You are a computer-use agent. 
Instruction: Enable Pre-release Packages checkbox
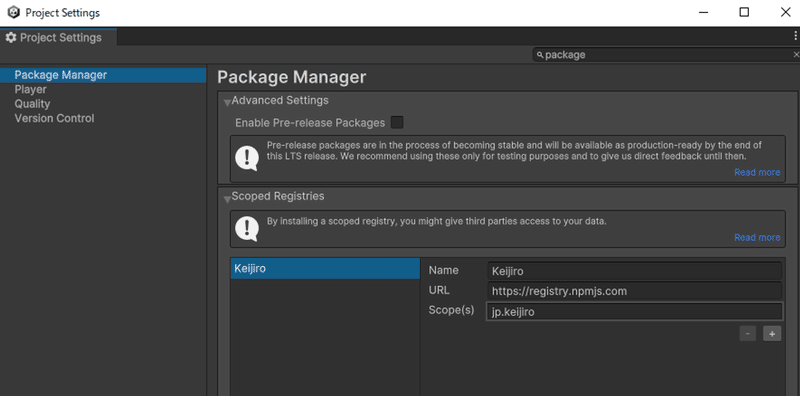click(397, 122)
